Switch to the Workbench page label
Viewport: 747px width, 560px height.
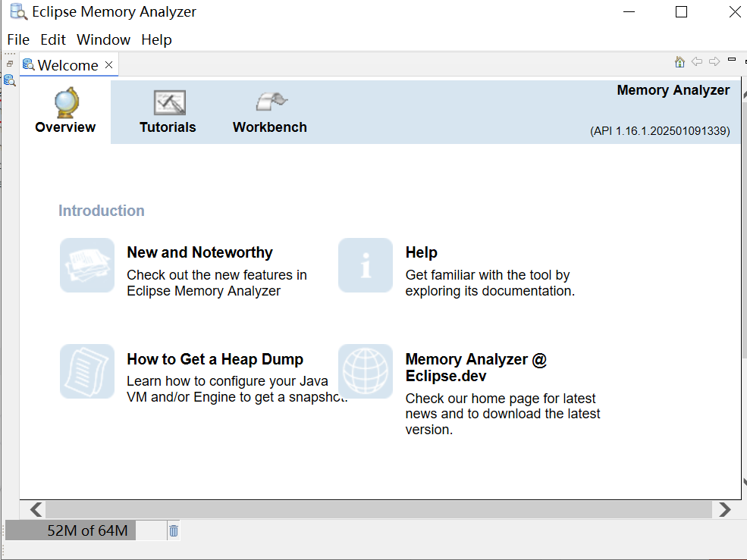point(270,127)
